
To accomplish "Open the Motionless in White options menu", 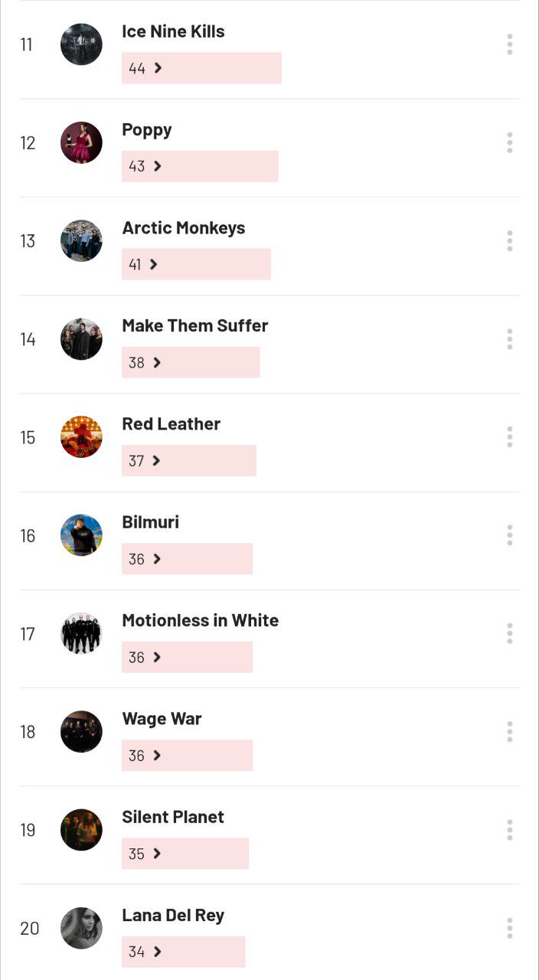I will coord(509,634).
